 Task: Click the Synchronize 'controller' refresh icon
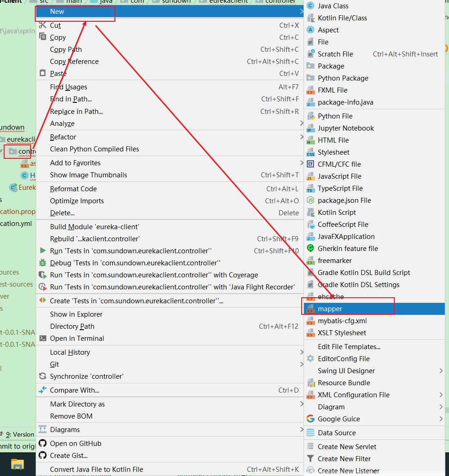[43, 376]
